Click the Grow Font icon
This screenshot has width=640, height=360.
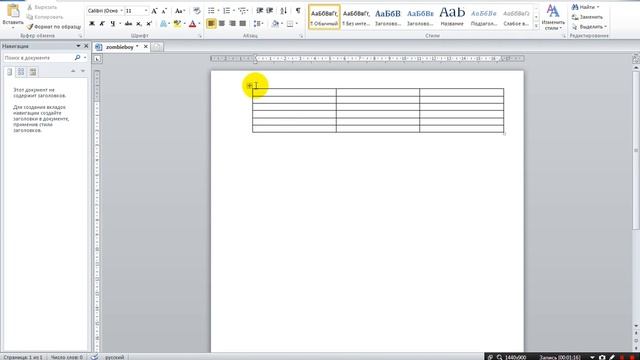tap(154, 11)
